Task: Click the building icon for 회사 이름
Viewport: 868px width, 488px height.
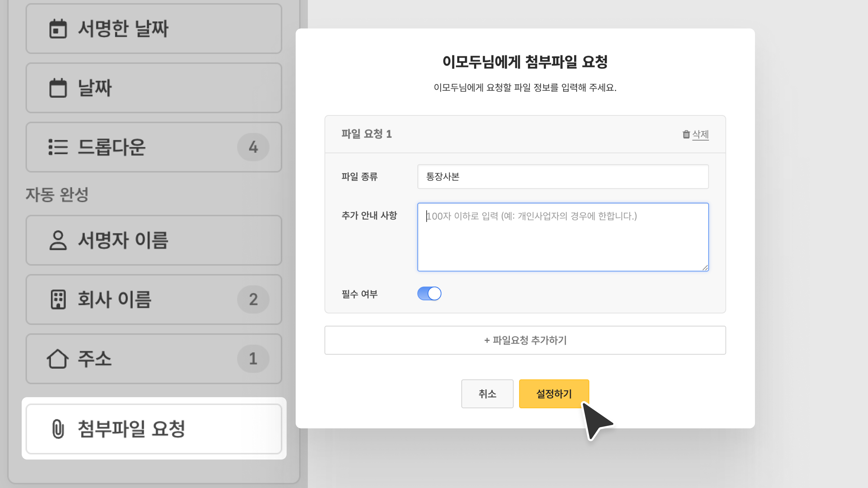Action: pos(58,299)
